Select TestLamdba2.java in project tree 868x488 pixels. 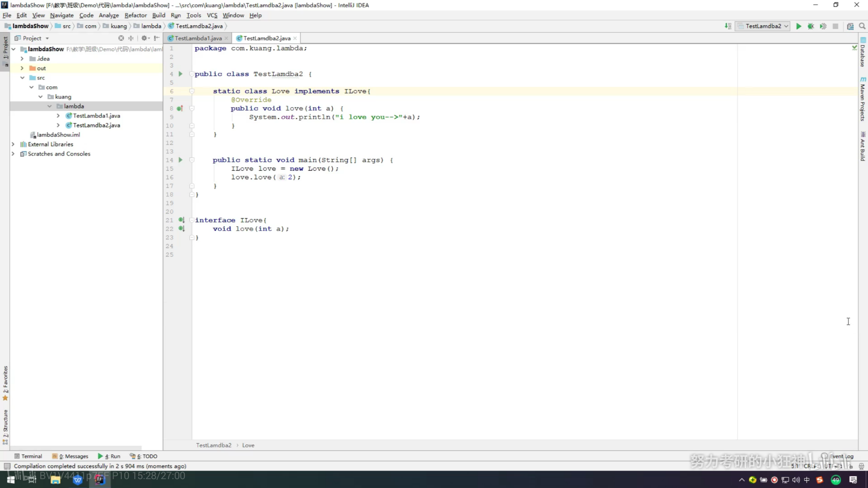coord(97,125)
